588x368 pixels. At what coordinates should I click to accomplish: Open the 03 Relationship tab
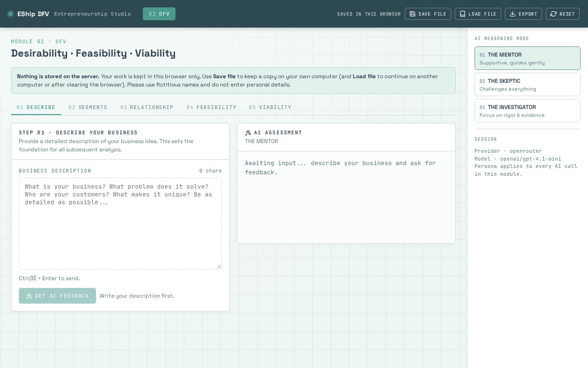147,107
